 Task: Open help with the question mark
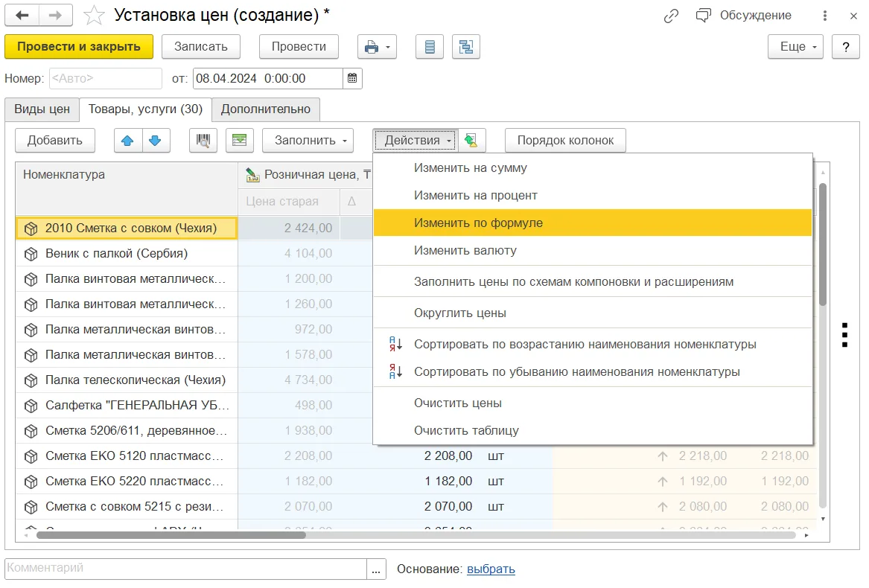[x=846, y=47]
